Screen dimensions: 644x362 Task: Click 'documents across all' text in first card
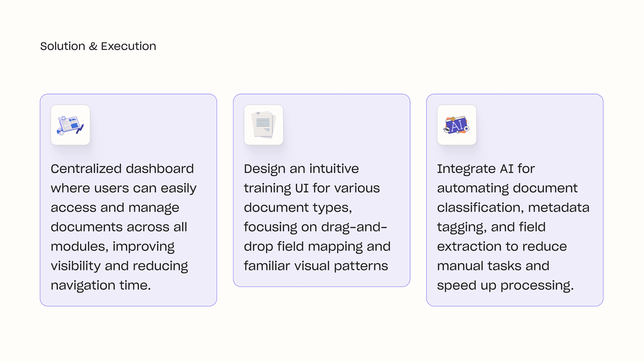click(x=119, y=227)
